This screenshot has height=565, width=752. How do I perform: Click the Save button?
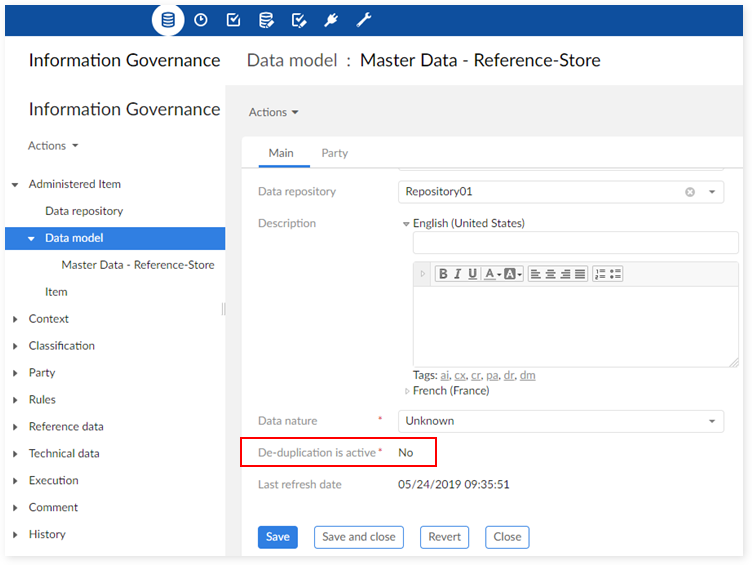pyautogui.click(x=278, y=537)
